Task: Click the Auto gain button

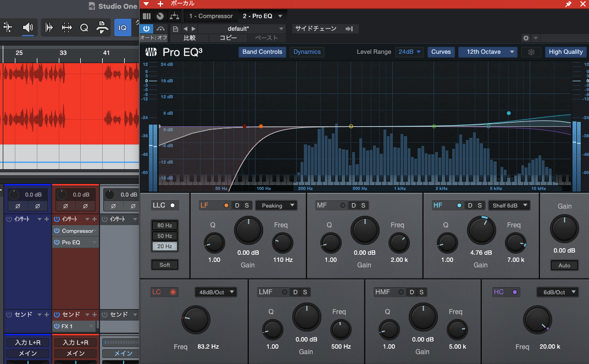Action: [564, 265]
